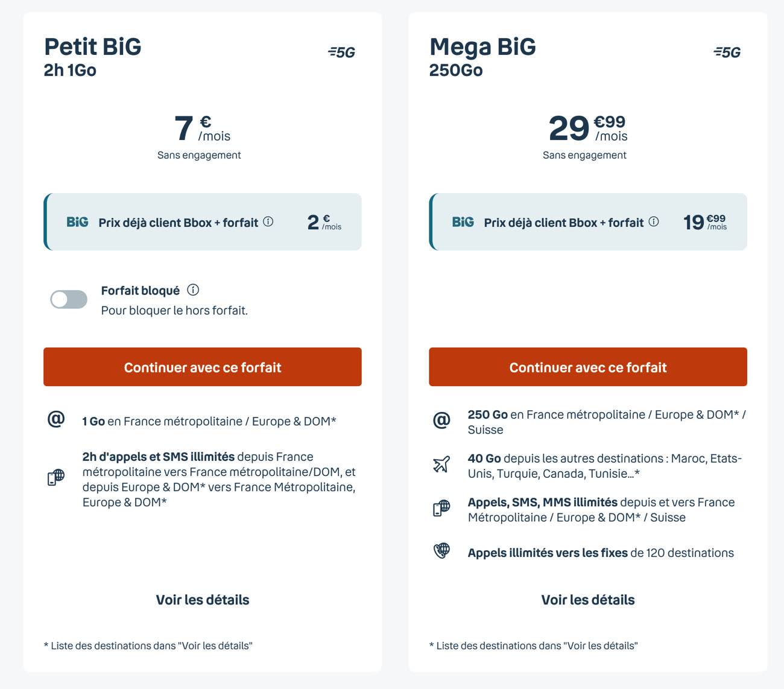784x689 pixels.
Task: Enable the Forfait bloqué switch
Action: [69, 299]
